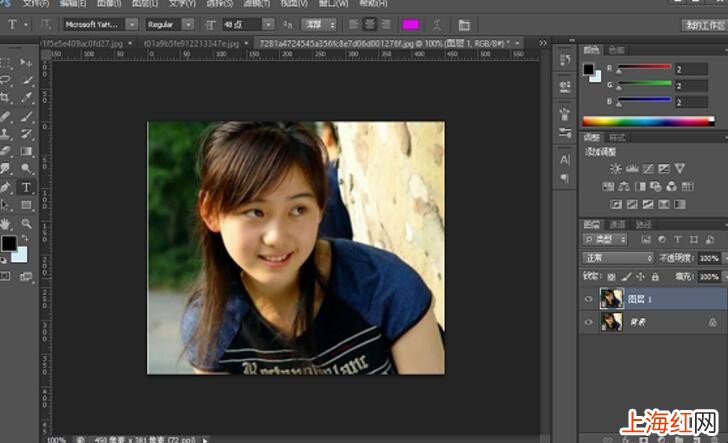Open the Brush Presets dock icon
Screen dimensions: 728x443
(x=565, y=133)
